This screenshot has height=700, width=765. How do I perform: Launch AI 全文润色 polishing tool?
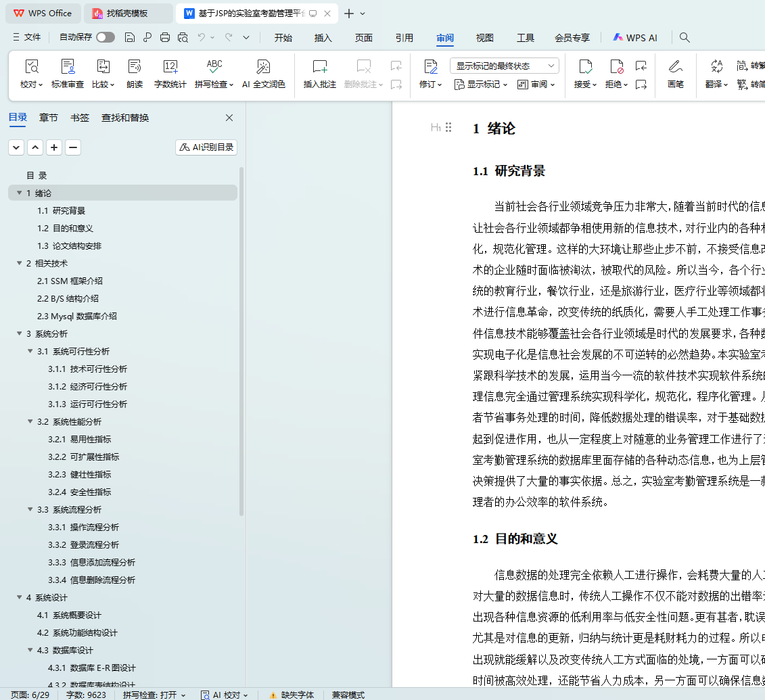pos(264,74)
